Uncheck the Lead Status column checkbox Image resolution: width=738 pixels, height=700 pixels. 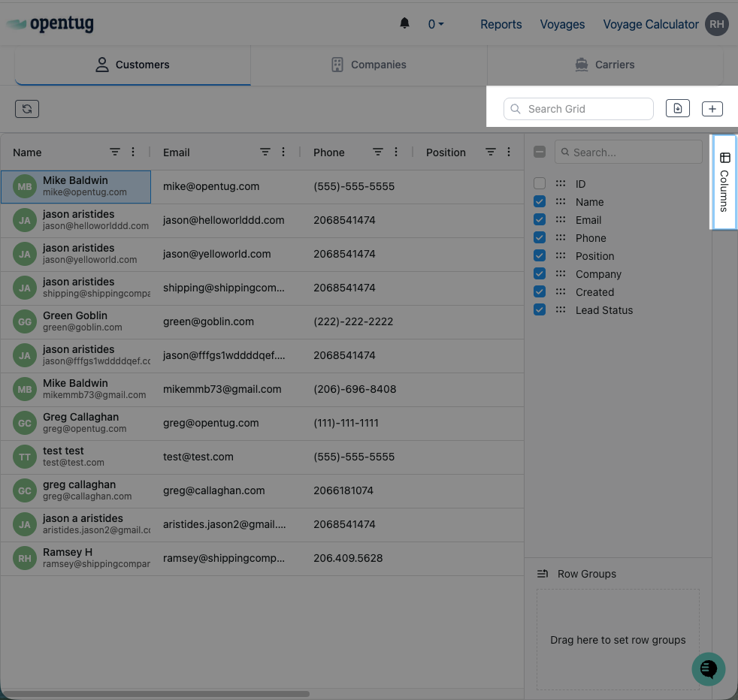540,309
